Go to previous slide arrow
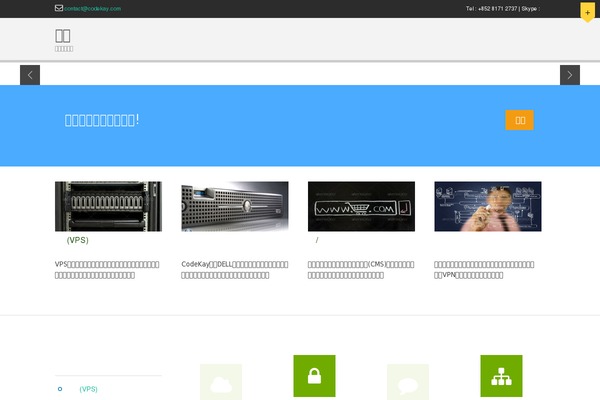The image size is (600, 400). click(30, 75)
